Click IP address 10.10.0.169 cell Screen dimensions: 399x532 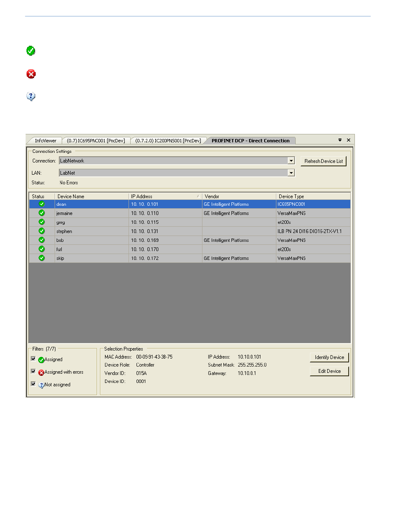[x=165, y=241]
